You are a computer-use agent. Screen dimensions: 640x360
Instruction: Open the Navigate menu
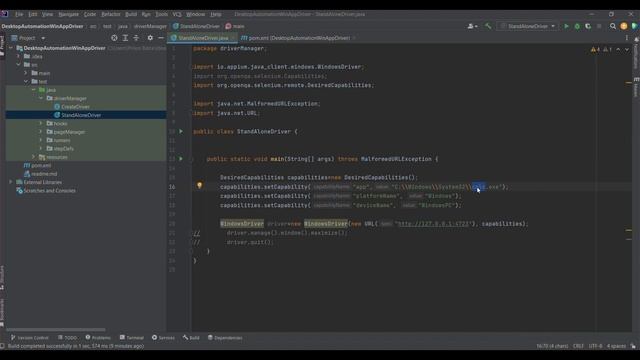pos(69,14)
